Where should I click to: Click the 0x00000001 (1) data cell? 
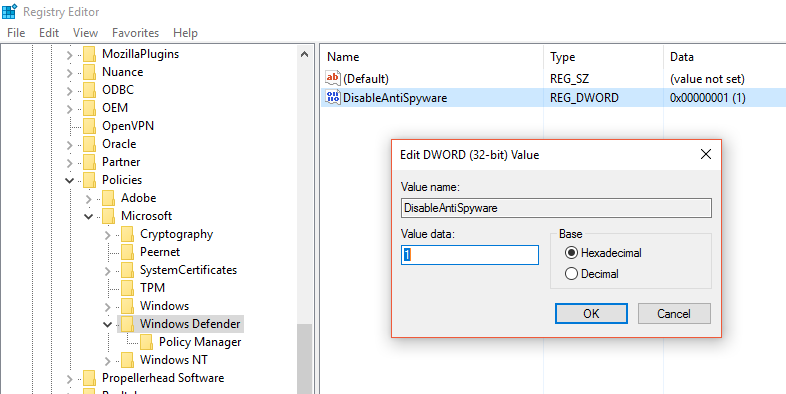tap(707, 98)
